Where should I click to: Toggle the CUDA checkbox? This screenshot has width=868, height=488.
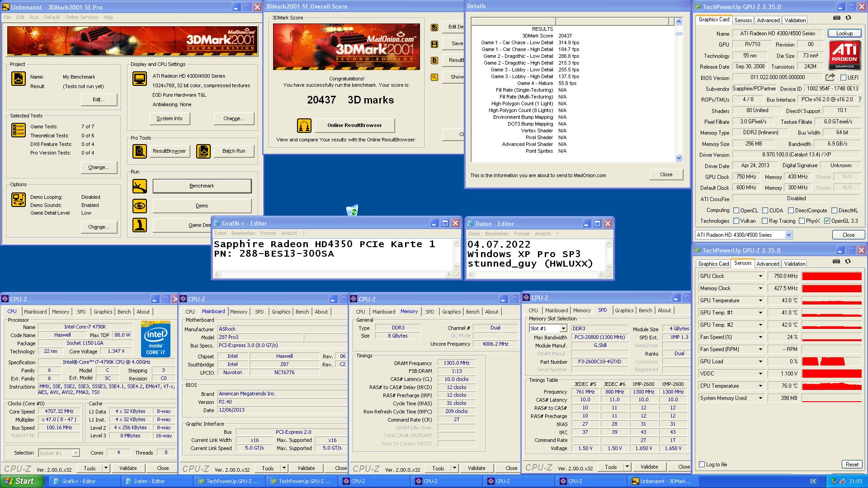[x=765, y=211]
